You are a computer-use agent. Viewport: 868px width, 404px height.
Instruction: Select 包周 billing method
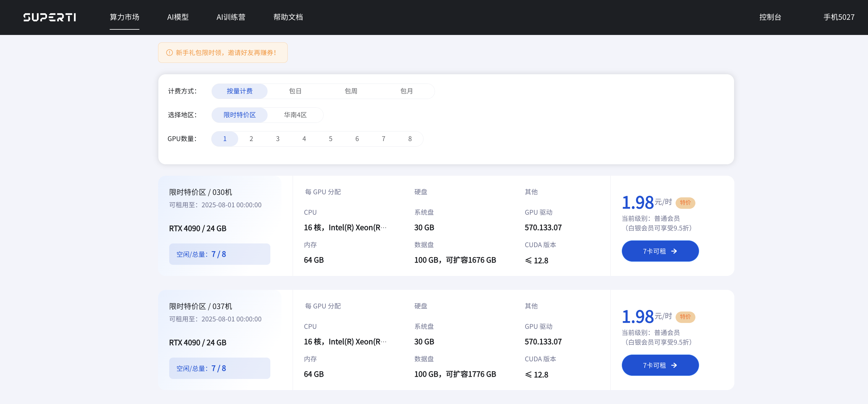[350, 91]
